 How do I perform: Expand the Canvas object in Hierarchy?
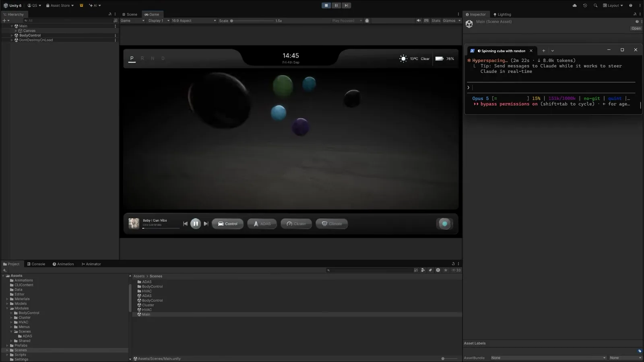(16, 31)
